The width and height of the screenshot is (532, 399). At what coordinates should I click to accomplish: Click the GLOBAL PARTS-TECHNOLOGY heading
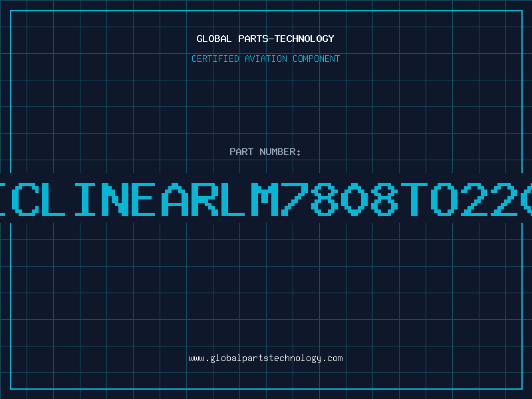(x=265, y=39)
